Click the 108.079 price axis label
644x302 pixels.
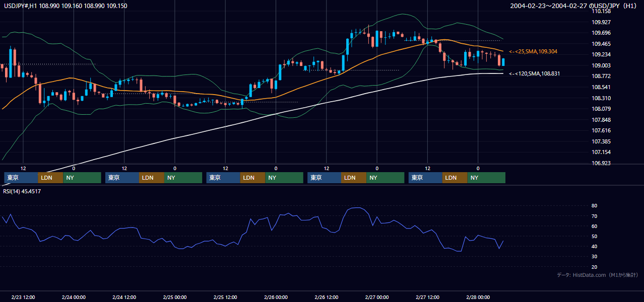601,109
